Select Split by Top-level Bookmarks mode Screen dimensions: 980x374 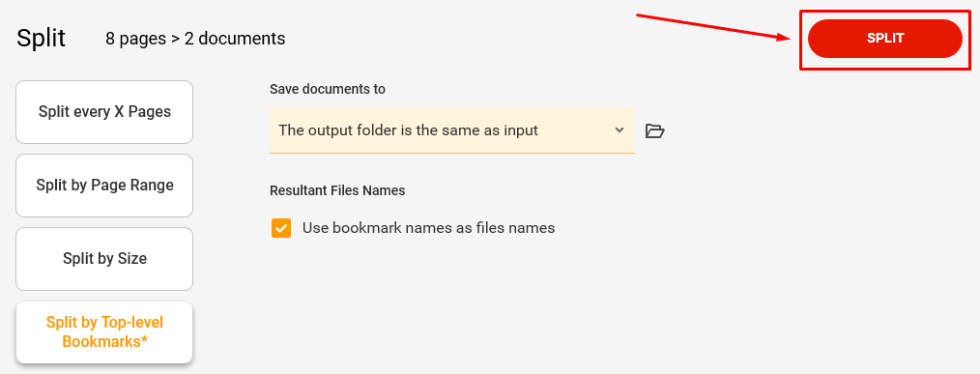(x=104, y=332)
